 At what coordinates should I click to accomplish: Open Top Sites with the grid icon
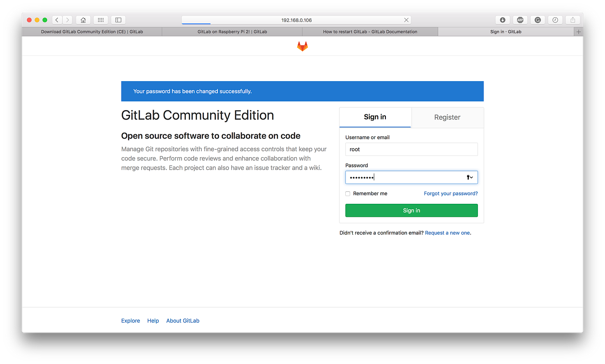point(101,20)
